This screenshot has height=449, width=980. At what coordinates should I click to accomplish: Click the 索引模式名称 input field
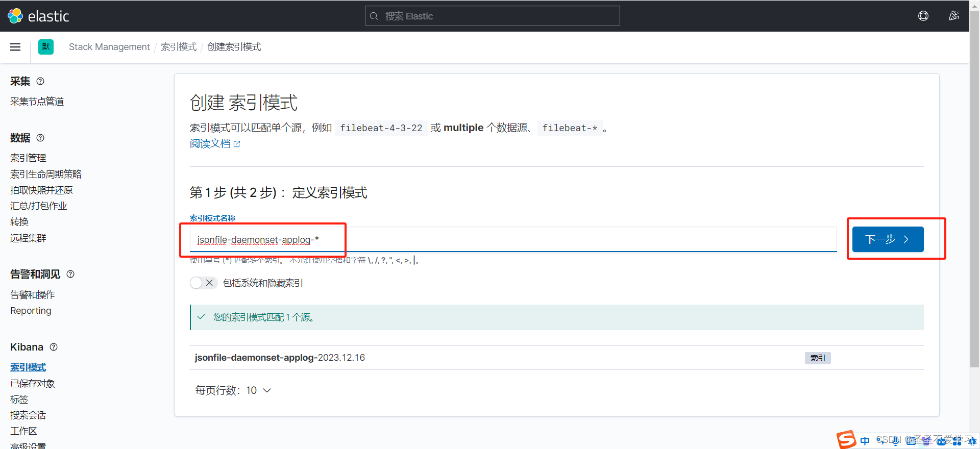[x=513, y=239]
